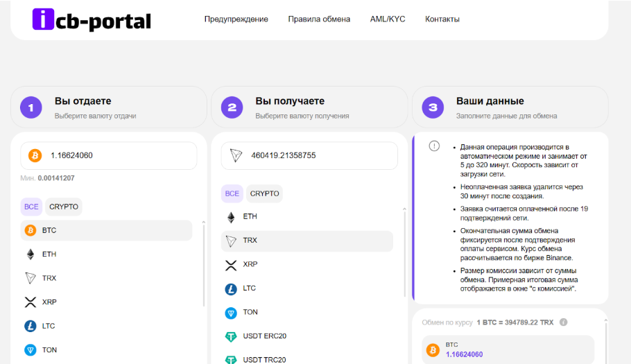The image size is (631, 364).
Task: Select ETH label in give list
Action: click(x=49, y=254)
